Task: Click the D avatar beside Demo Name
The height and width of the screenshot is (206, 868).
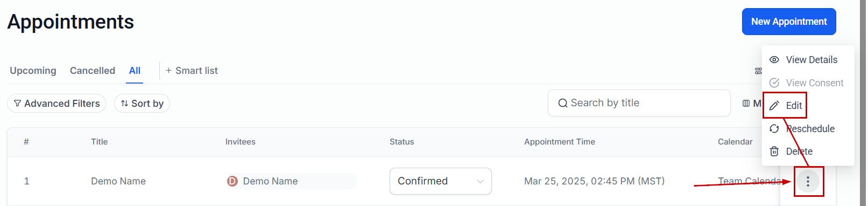Action: [232, 181]
